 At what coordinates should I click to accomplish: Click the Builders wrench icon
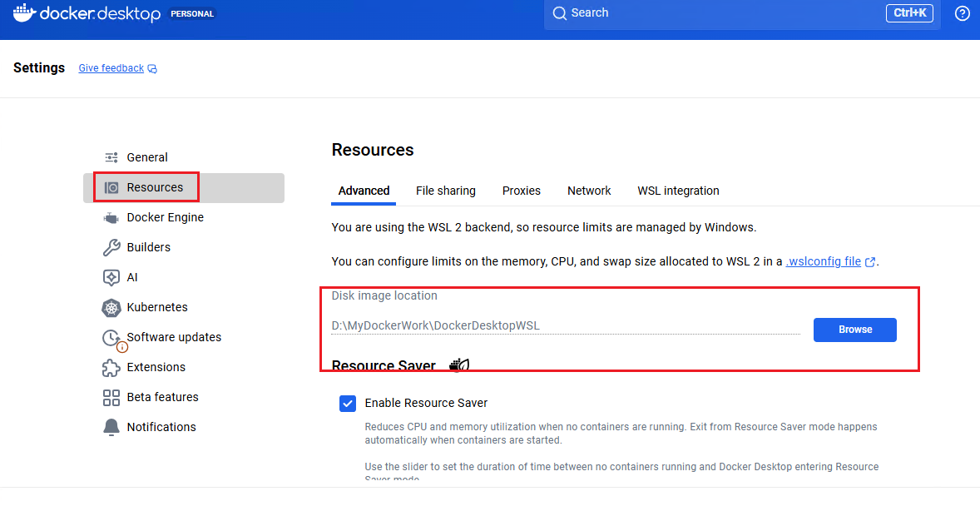(x=111, y=248)
